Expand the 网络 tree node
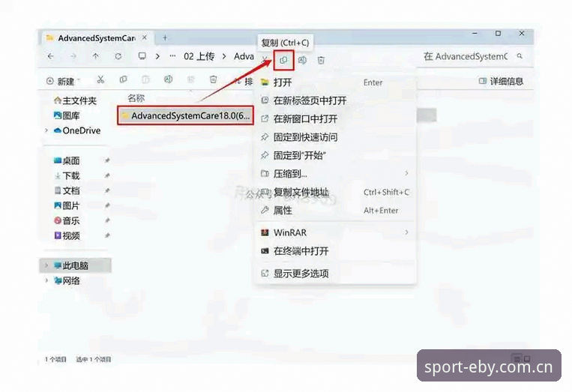 pyautogui.click(x=46, y=280)
